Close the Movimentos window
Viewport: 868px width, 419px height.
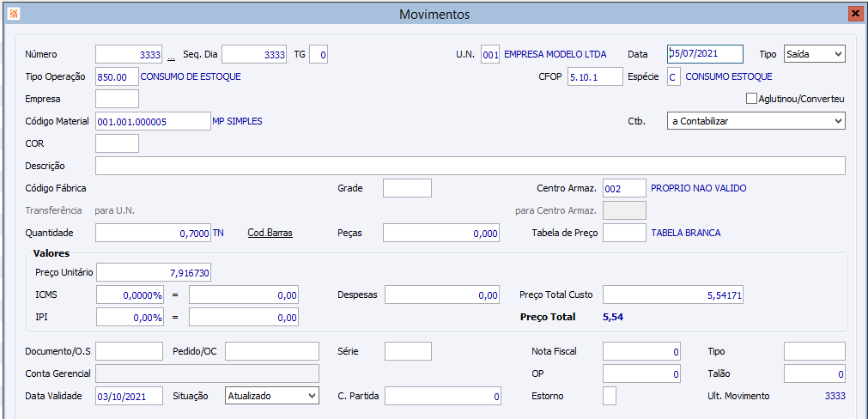854,15
